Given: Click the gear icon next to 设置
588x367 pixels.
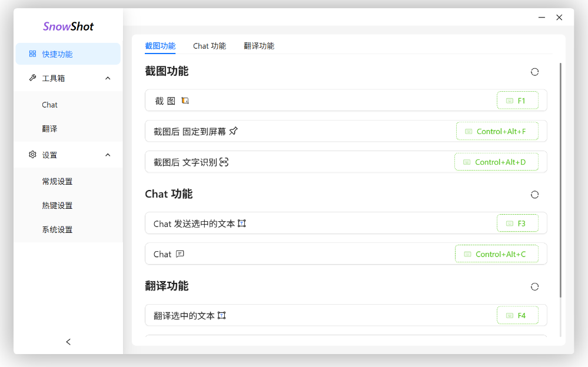Looking at the screenshot, I should (x=32, y=155).
